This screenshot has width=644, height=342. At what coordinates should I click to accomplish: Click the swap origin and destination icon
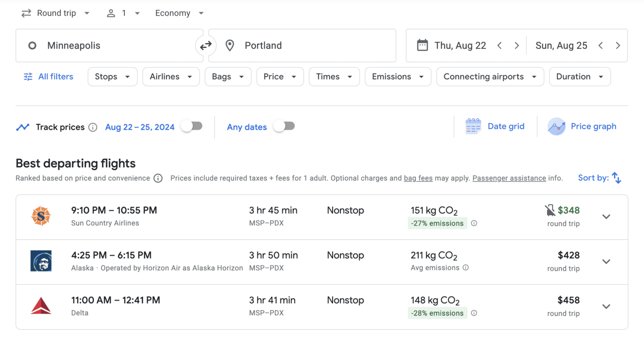coord(206,45)
